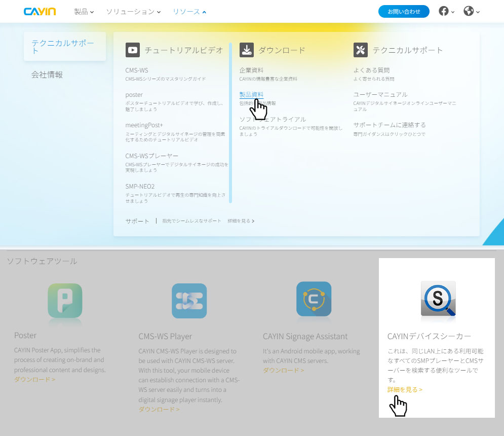Click the Poster app icon

tap(65, 301)
